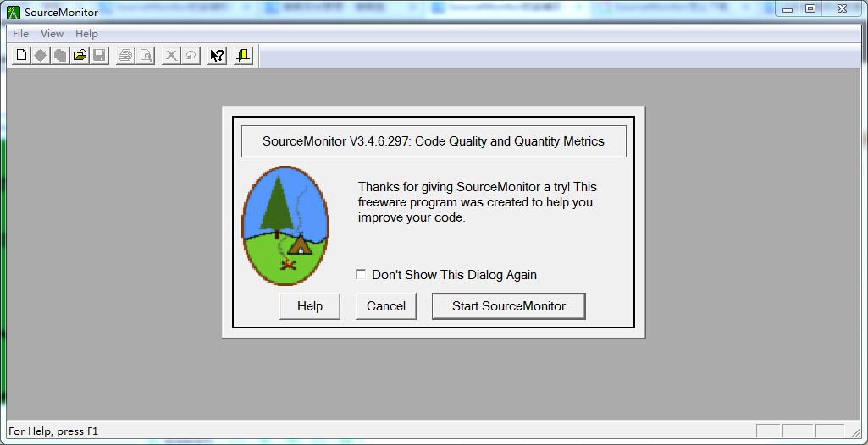Viewport: 868px width, 445px height.
Task: Cancel the welcome dialog
Action: (x=386, y=306)
